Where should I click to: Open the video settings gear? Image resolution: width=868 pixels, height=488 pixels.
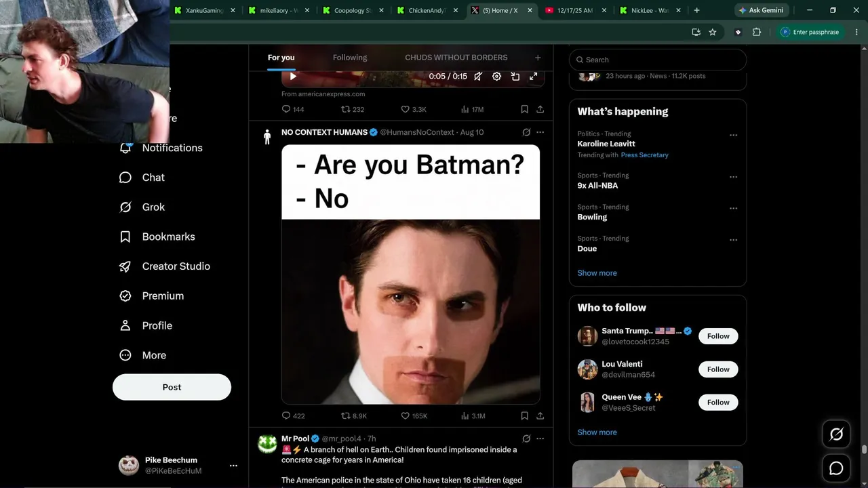coord(496,77)
